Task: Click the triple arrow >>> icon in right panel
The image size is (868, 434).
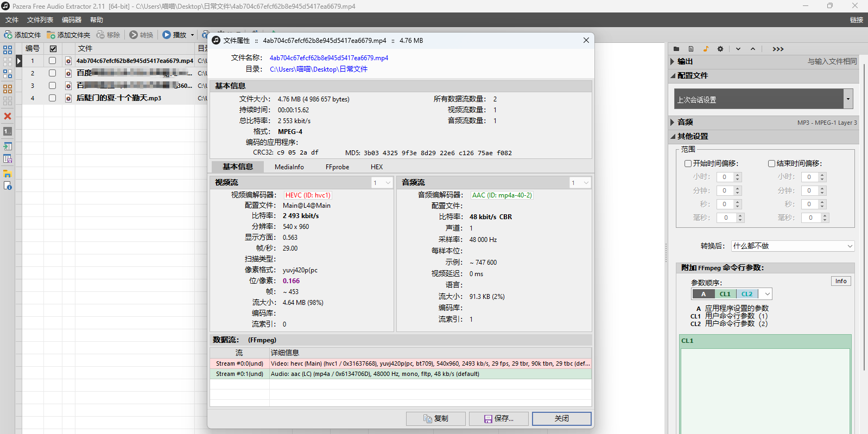Action: point(778,49)
